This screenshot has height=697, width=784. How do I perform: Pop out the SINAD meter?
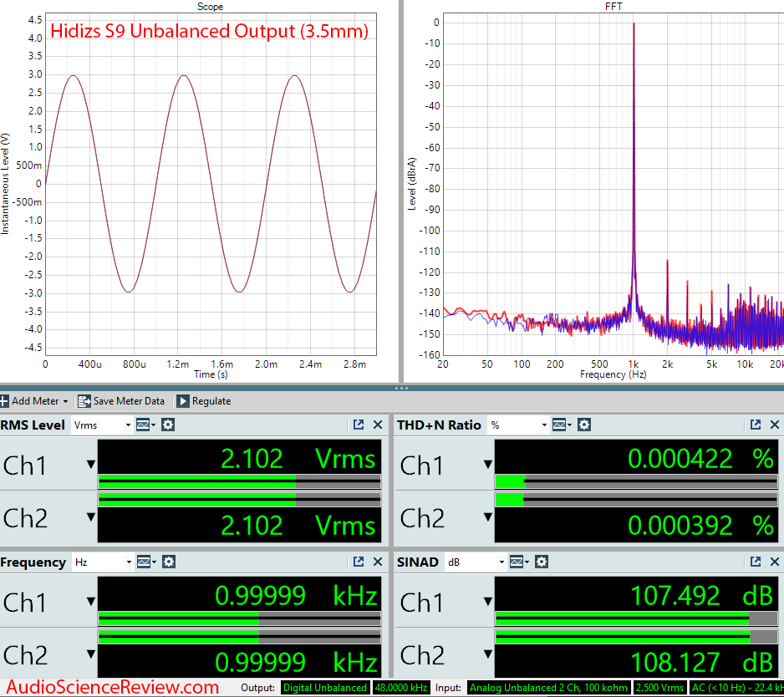coord(756,562)
